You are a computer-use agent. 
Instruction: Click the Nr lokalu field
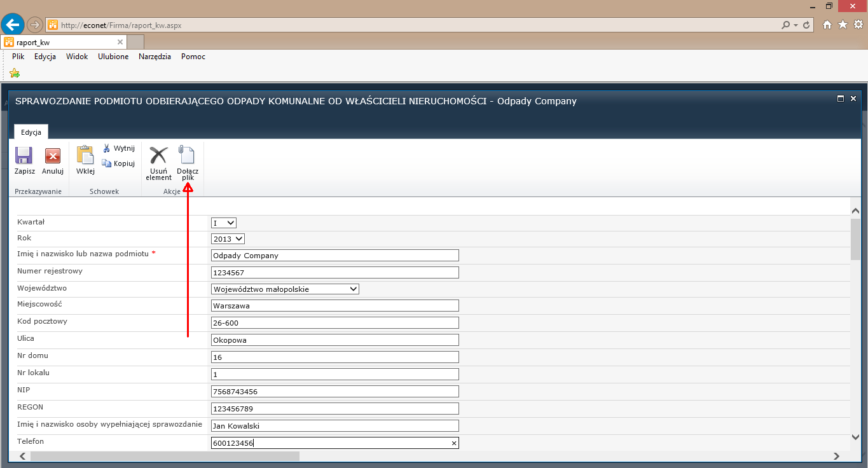pyautogui.click(x=334, y=375)
